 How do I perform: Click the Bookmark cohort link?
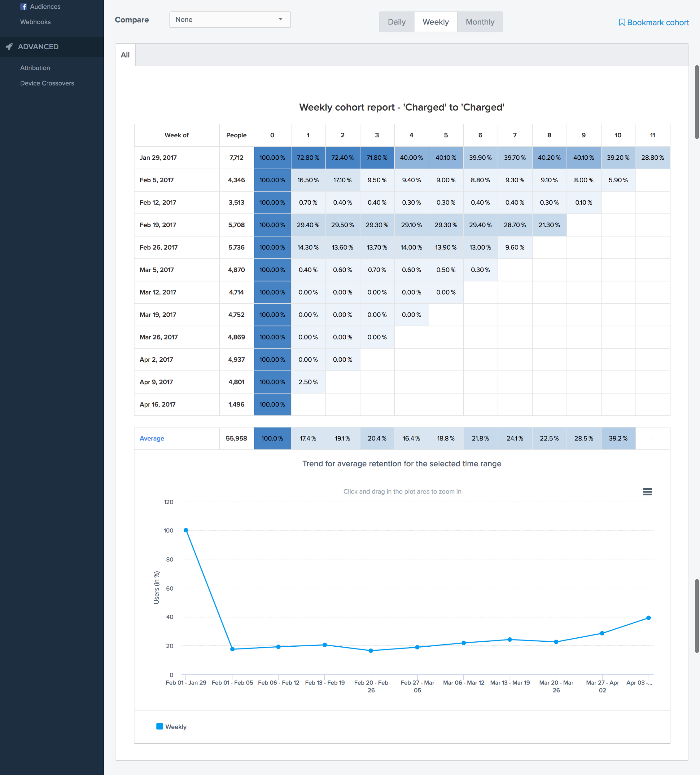coord(657,22)
